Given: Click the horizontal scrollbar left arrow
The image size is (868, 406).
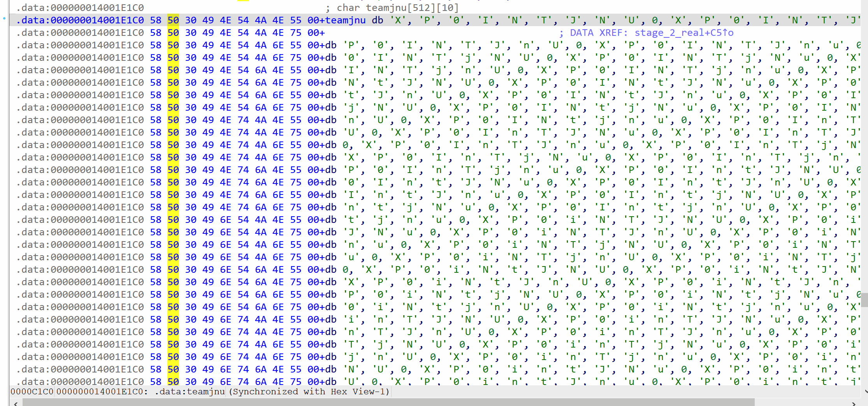Looking at the screenshot, I should point(16,403).
